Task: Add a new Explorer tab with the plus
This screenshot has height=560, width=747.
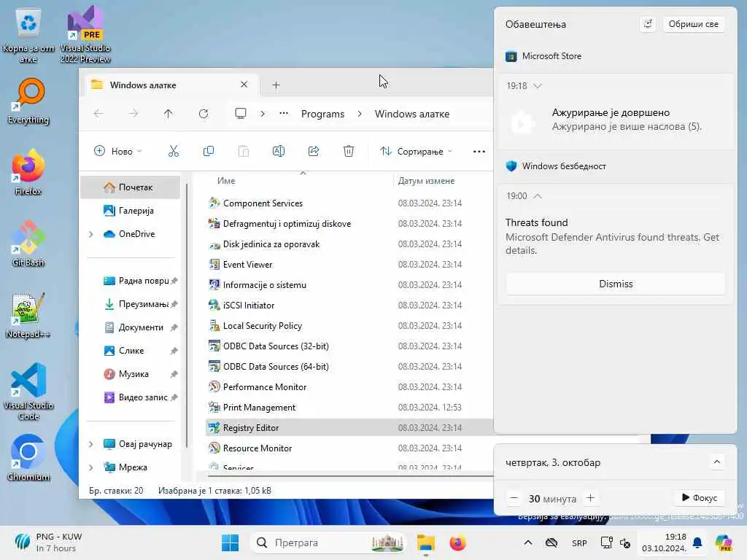Action: point(276,85)
